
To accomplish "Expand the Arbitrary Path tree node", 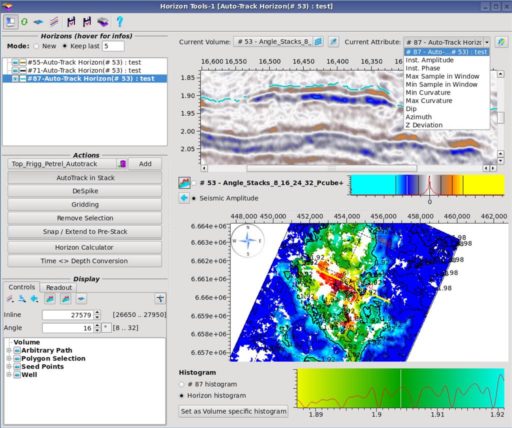I will [9, 350].
